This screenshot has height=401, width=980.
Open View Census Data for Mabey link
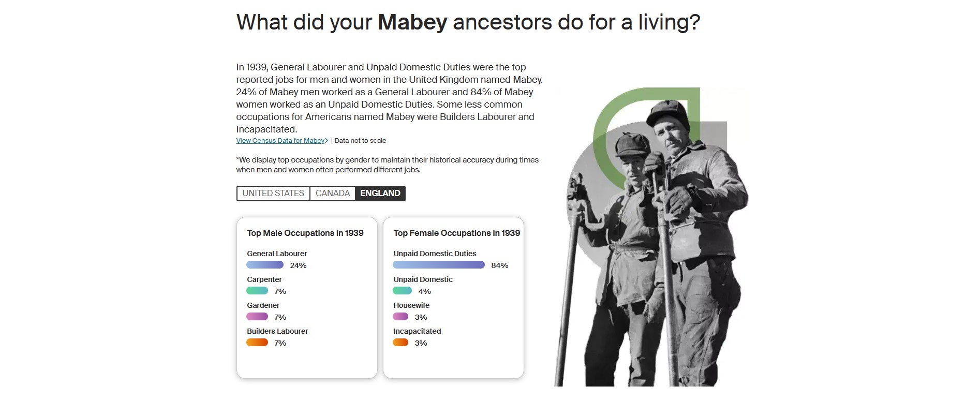(280, 141)
